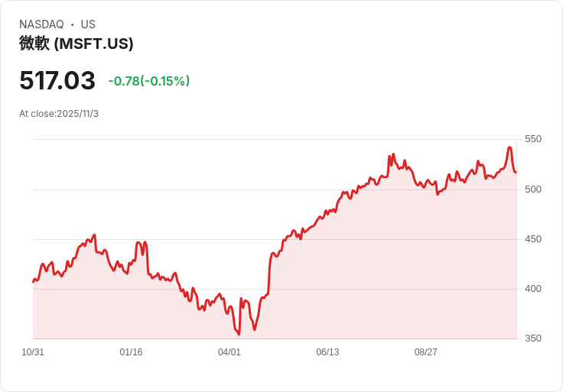Screen dimensions: 563x392
Task: Click the 06/13 x-axis date label
Action: [x=327, y=352]
